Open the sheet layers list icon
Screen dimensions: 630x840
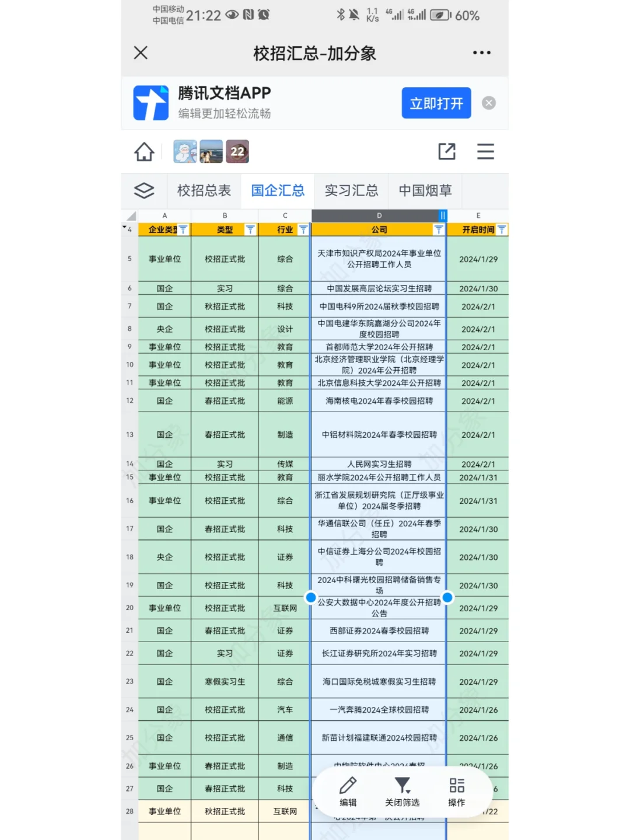[144, 190]
